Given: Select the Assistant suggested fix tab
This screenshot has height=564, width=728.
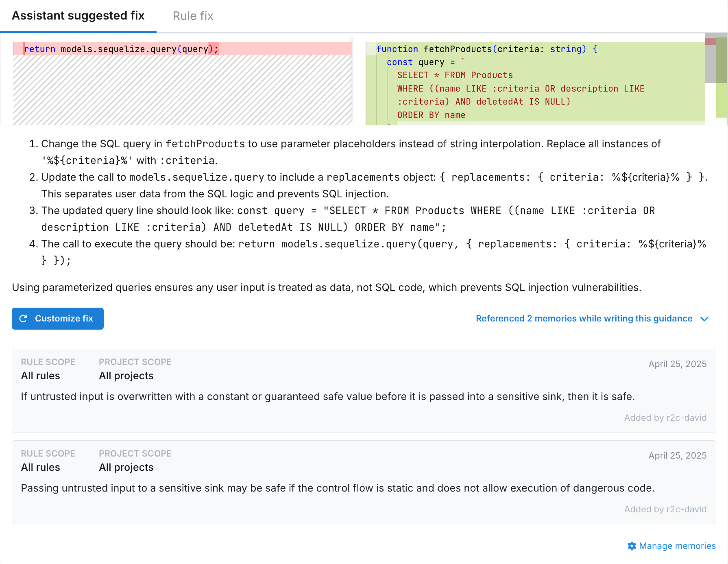Looking at the screenshot, I should pyautogui.click(x=78, y=16).
